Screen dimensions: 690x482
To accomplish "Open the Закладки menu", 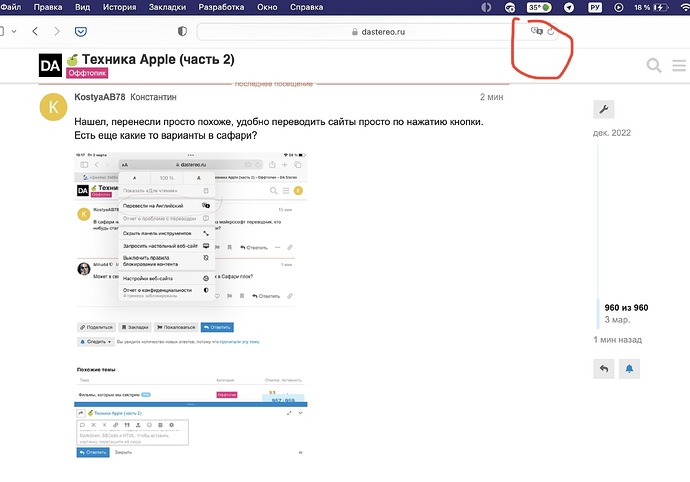I will (x=167, y=7).
